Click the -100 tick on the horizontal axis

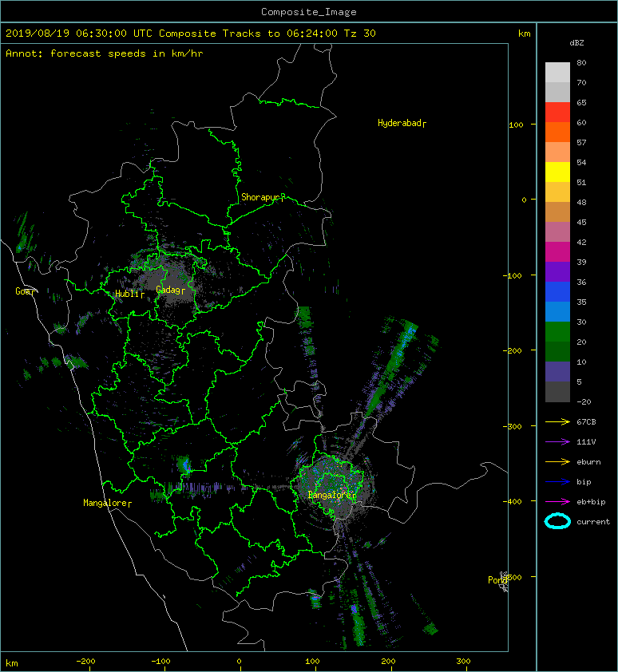[x=160, y=662]
